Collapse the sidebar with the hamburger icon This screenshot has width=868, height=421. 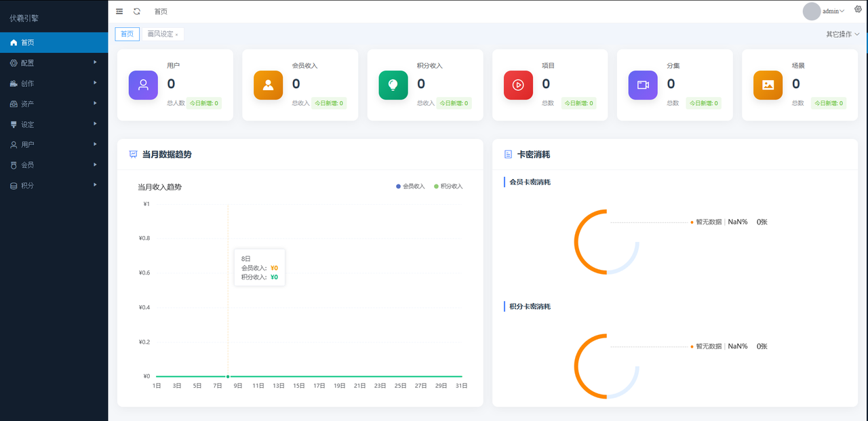tap(119, 12)
